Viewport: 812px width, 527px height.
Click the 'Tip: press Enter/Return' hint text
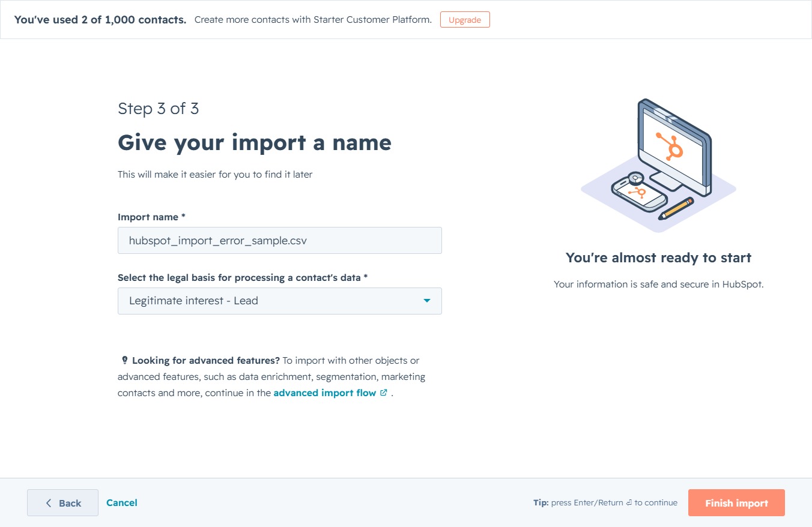point(605,503)
